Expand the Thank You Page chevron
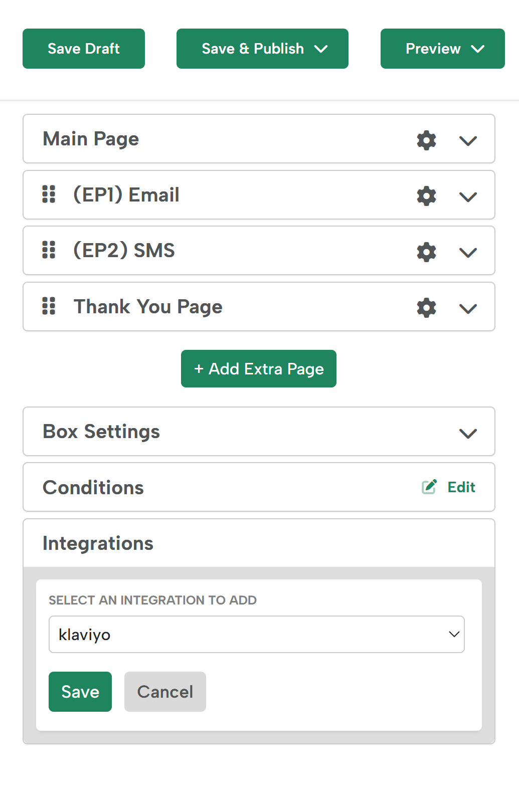Viewport: 519px width, 812px height. coord(468,309)
